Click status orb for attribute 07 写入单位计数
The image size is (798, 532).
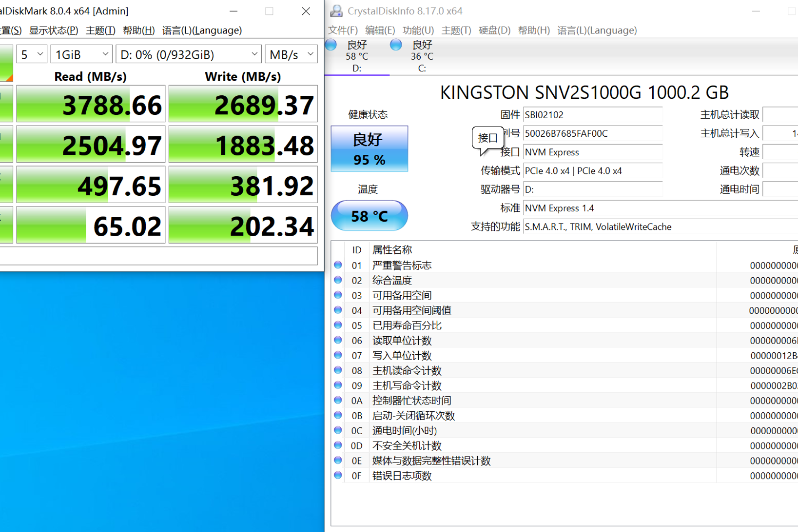tap(338, 355)
